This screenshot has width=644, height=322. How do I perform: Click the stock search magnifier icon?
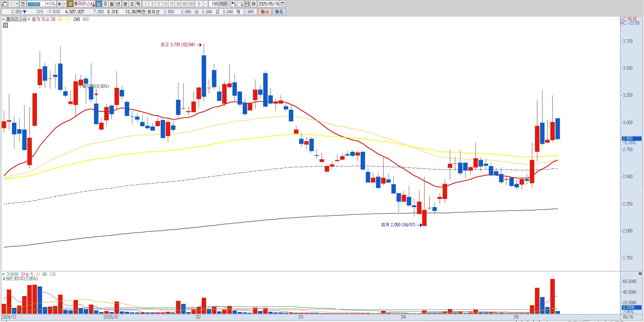pos(53,4)
